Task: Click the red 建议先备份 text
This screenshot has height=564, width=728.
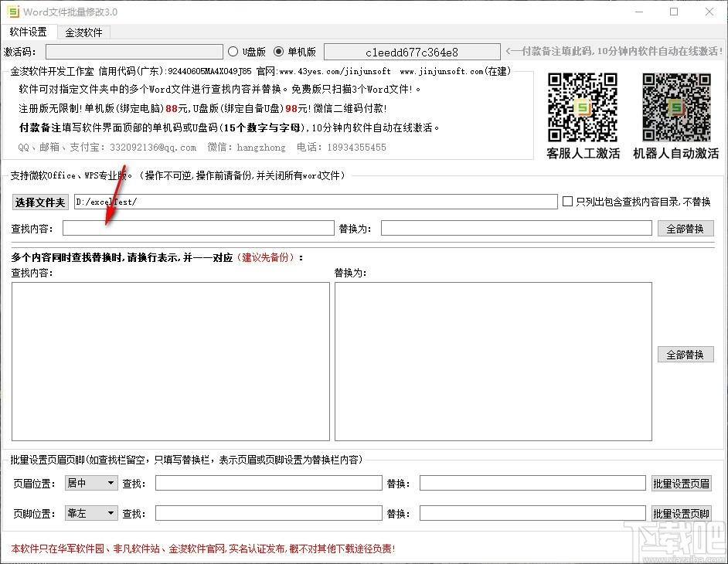Action: click(266, 257)
